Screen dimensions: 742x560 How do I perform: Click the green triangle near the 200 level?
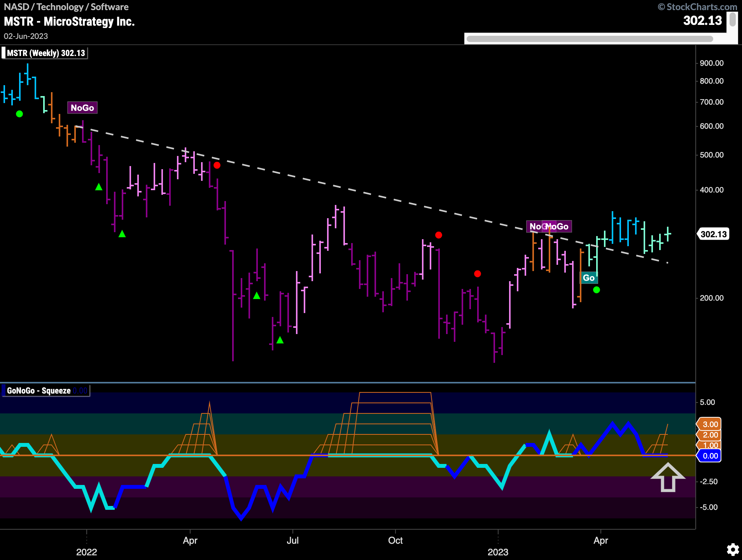(257, 296)
